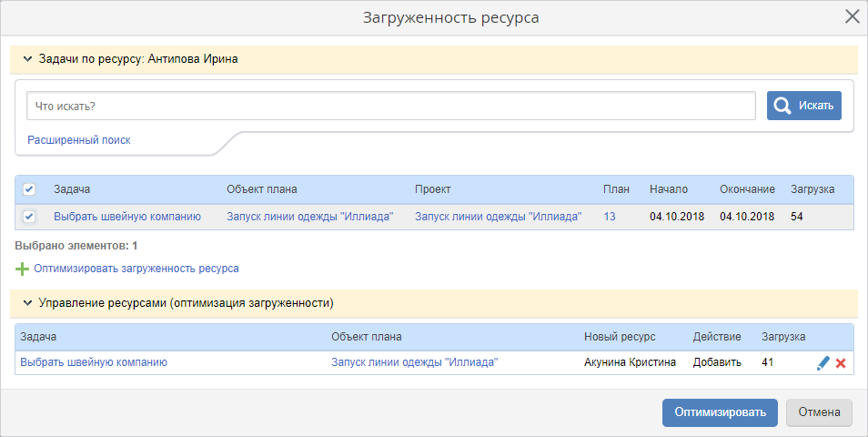The image size is (868, 437).
Task: Open Расширенный поиск options
Action: [x=79, y=140]
